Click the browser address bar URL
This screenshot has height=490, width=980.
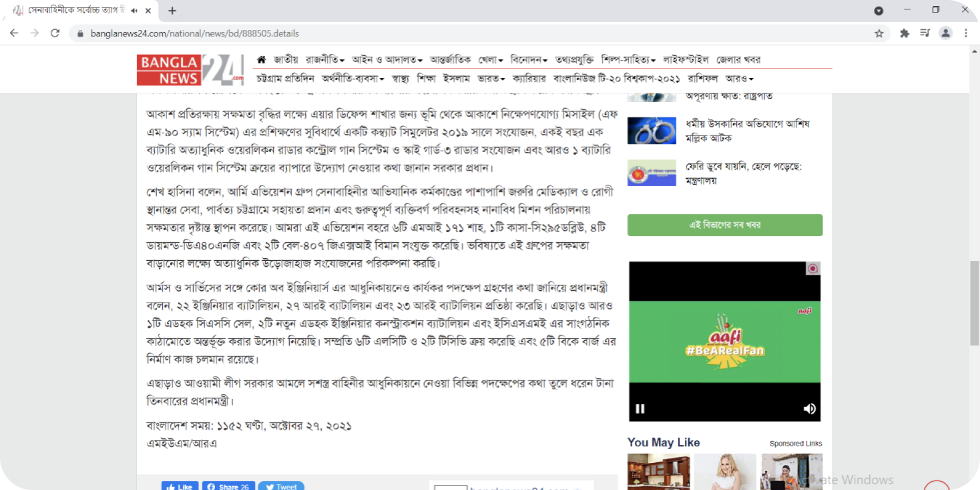click(194, 33)
